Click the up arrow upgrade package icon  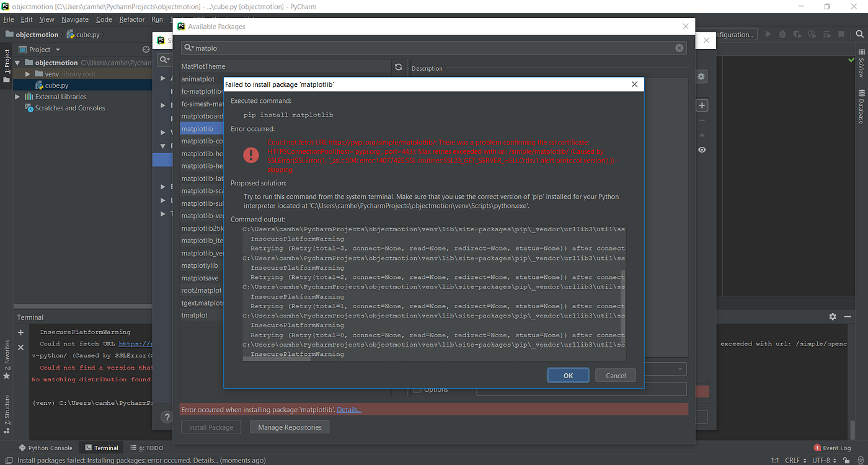pyautogui.click(x=702, y=135)
